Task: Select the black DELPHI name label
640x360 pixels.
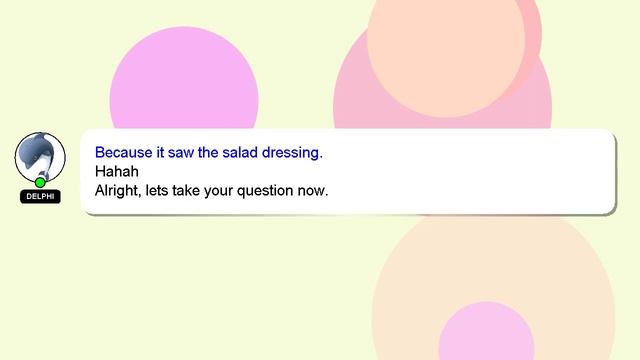Action: coord(40,196)
